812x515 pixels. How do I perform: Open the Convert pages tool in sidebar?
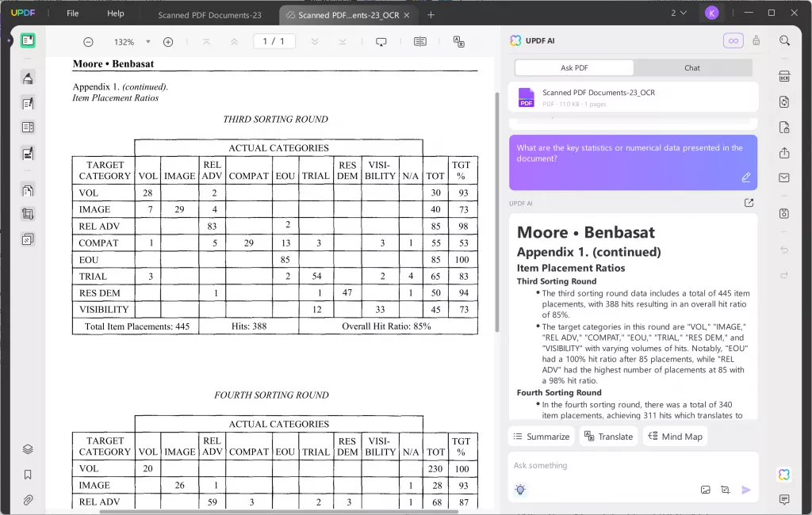click(x=28, y=190)
